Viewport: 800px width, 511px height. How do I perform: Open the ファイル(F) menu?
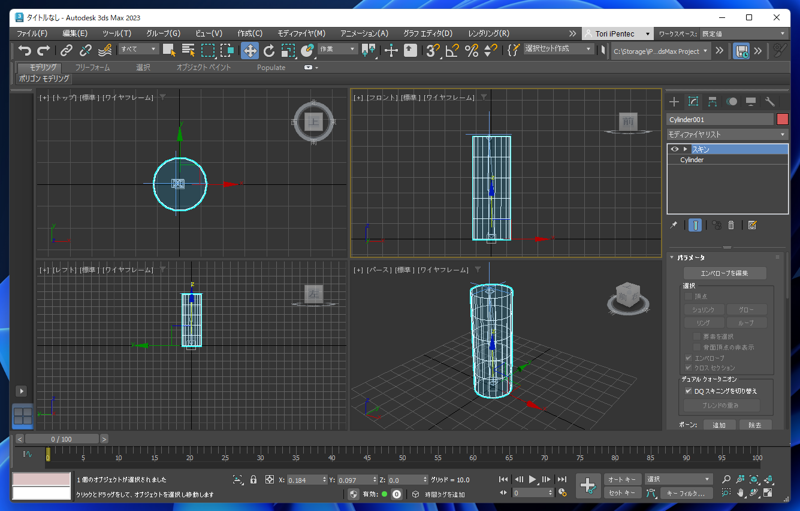(x=32, y=33)
